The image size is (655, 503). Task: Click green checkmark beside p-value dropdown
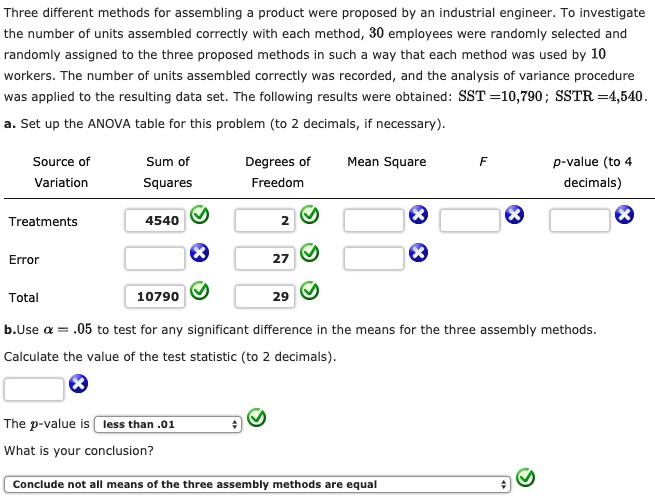(256, 417)
